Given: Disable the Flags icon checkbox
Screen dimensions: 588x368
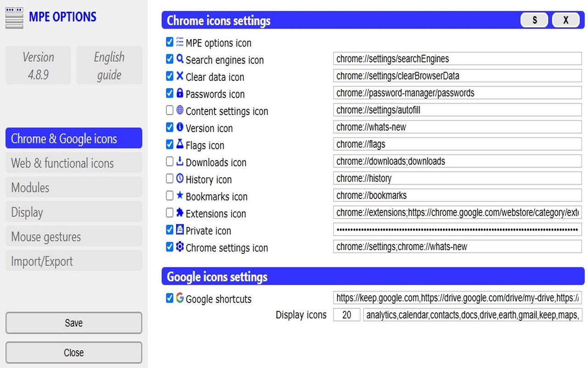Looking at the screenshot, I should (170, 144).
